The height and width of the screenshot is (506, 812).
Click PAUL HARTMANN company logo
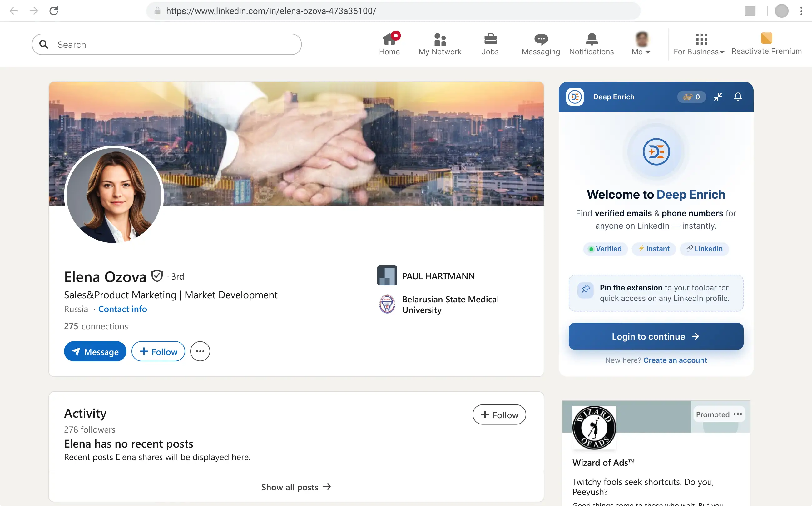pyautogui.click(x=387, y=275)
